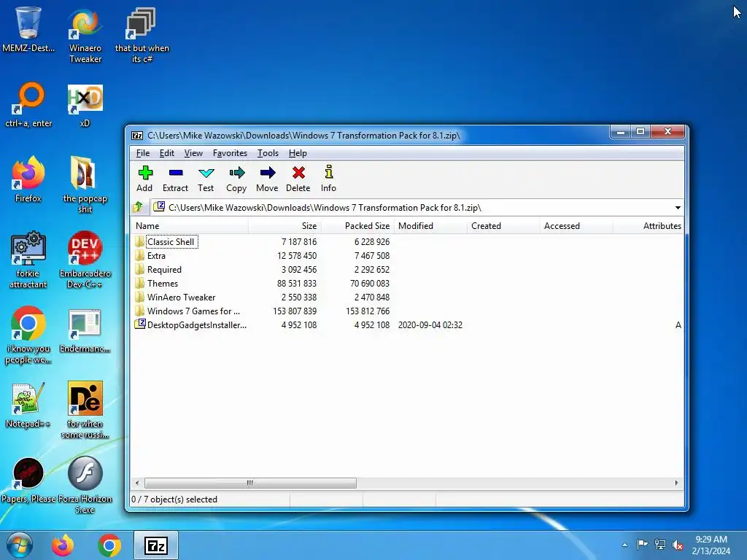Select the xD HxD desktop shortcut
747x560 pixels.
coord(85,105)
